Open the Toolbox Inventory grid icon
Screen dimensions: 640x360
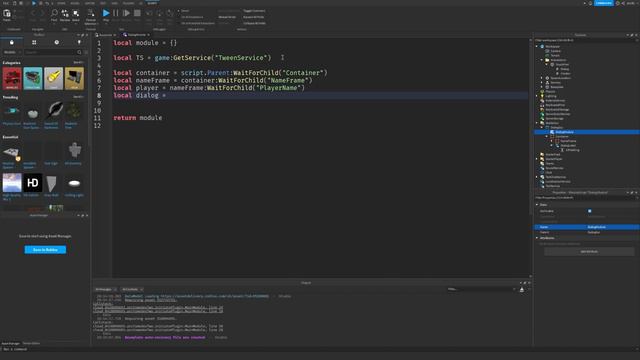tap(34, 42)
